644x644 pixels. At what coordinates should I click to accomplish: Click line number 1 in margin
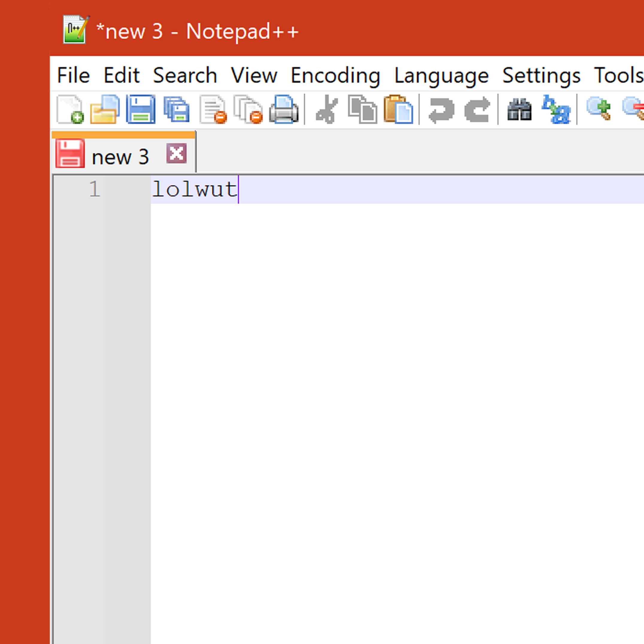[95, 189]
